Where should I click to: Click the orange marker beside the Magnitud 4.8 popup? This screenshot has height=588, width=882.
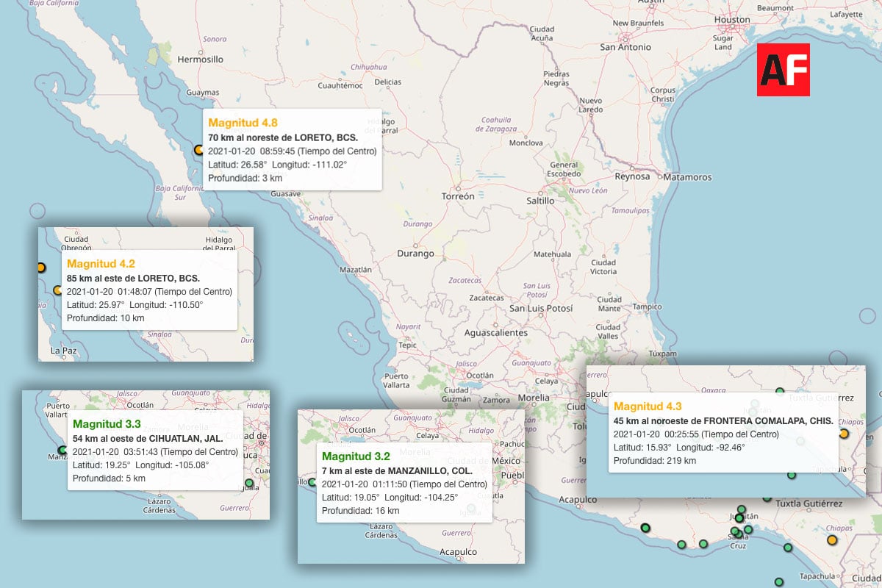coord(198,150)
